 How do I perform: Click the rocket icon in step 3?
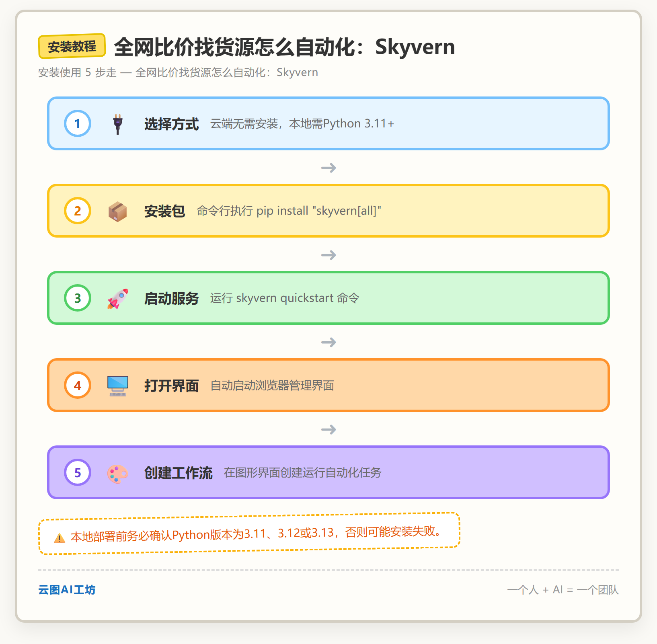pos(117,299)
